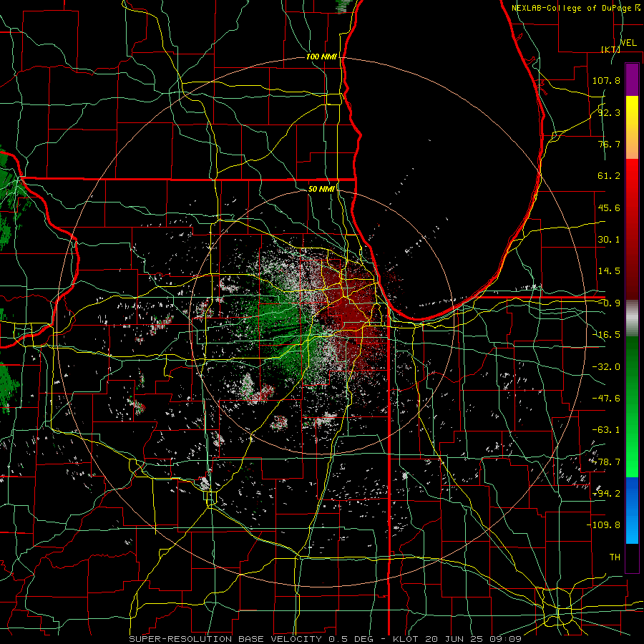644x644 pixels.
Task: Click the [KT] units label
Action: (611, 49)
